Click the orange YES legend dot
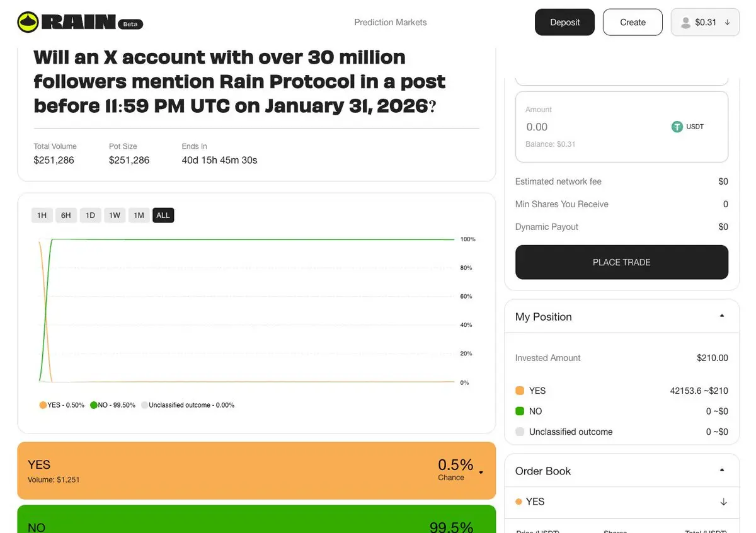Viewport: 756px width, 533px height. (43, 405)
